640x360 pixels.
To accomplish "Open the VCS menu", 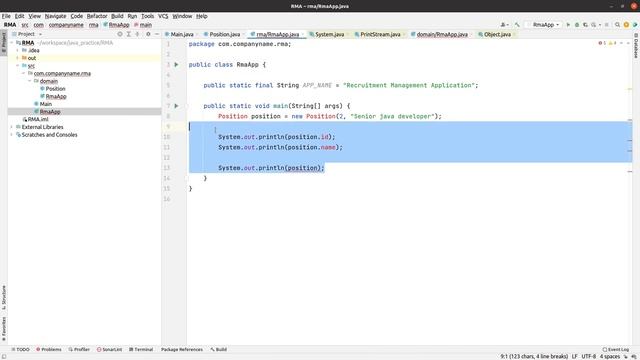I will click(x=163, y=16).
